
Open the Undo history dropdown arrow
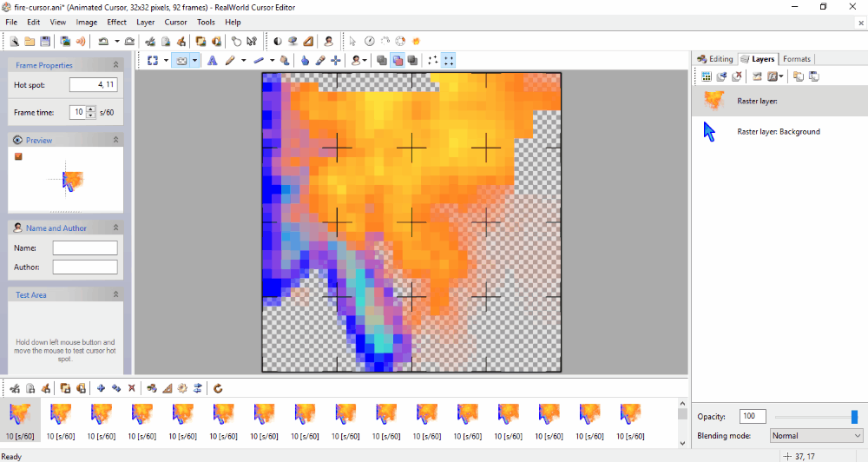[x=117, y=42]
